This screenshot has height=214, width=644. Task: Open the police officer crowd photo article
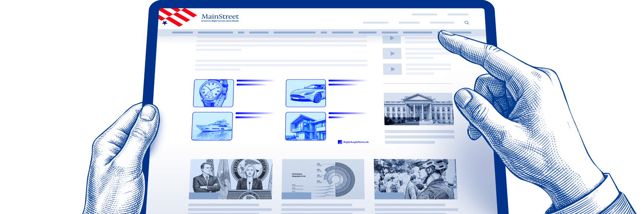416,179
